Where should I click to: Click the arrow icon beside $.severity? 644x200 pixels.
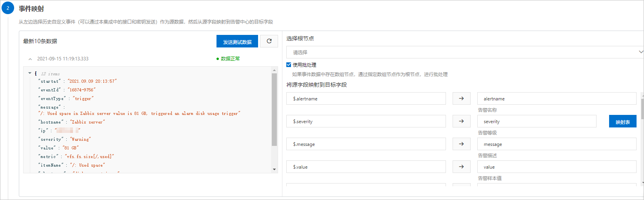(x=461, y=121)
